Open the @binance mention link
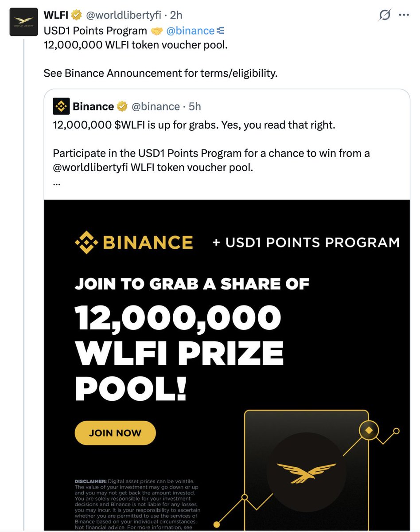 coord(190,31)
